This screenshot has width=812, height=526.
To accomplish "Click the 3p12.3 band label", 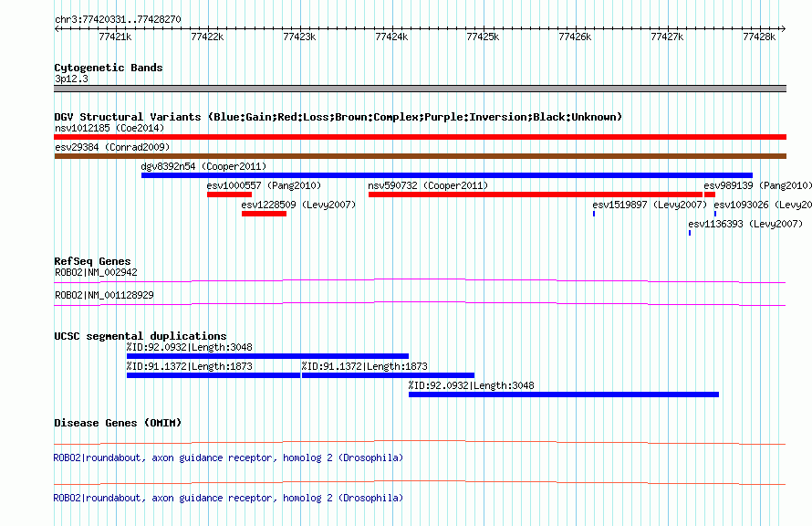I will pyautogui.click(x=71, y=79).
